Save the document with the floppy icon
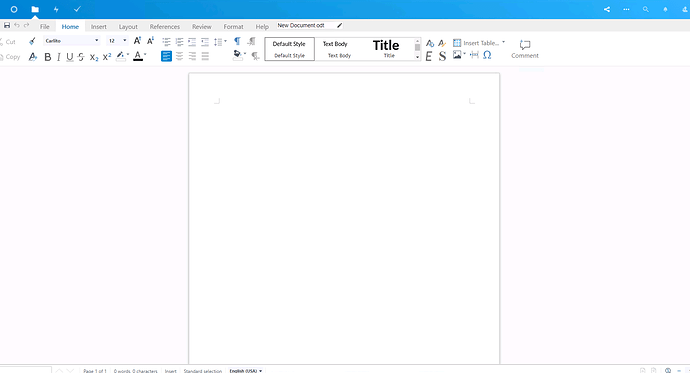The height and width of the screenshot is (373, 690). [7, 26]
